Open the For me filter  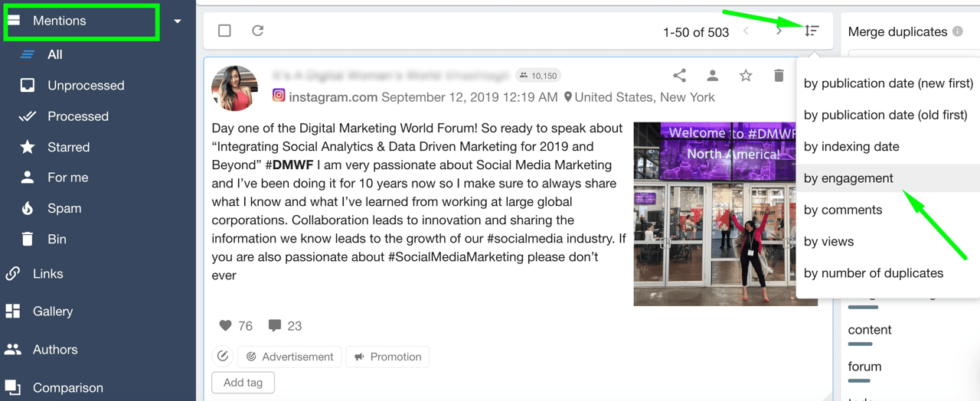coord(68,178)
